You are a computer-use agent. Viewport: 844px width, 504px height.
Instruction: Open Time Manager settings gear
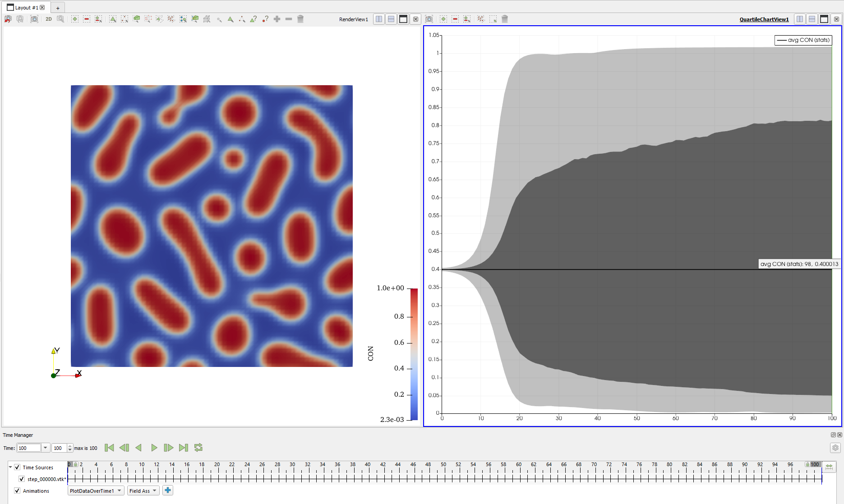(x=835, y=448)
